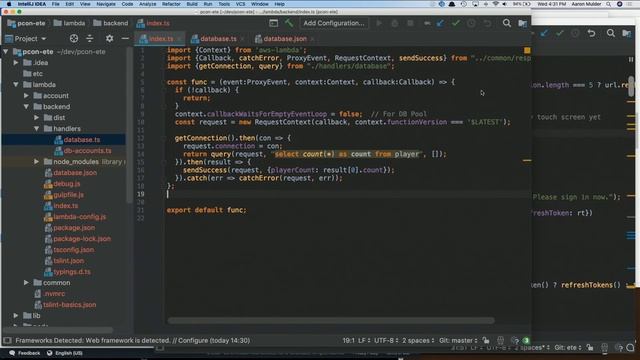The height and width of the screenshot is (360, 640).
Task: Collapse the lambda folder
Action: coord(16,84)
